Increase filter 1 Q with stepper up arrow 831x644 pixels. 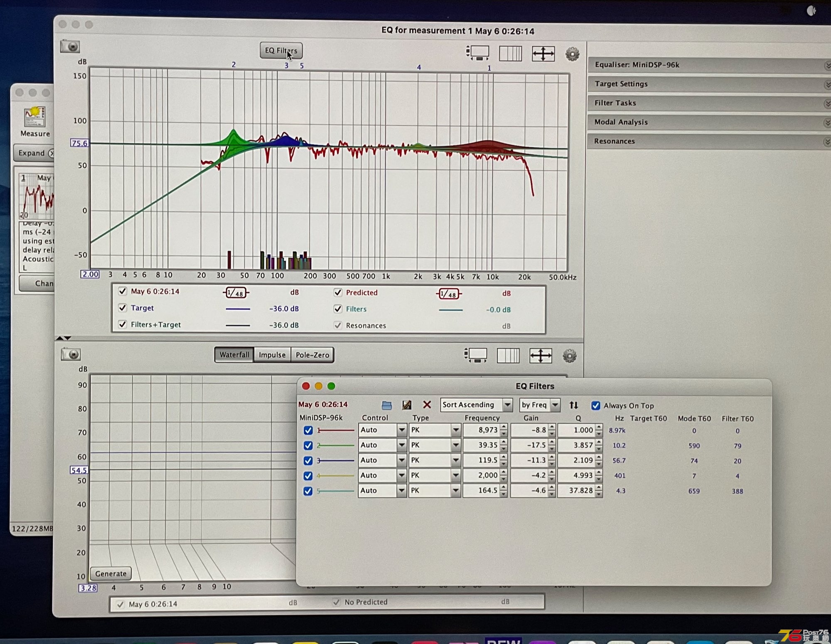[x=598, y=427]
